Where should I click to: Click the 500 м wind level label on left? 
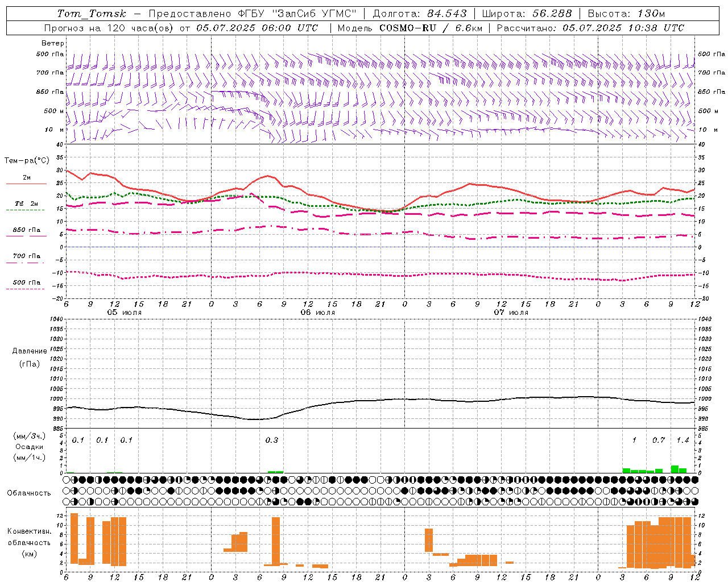point(54,111)
